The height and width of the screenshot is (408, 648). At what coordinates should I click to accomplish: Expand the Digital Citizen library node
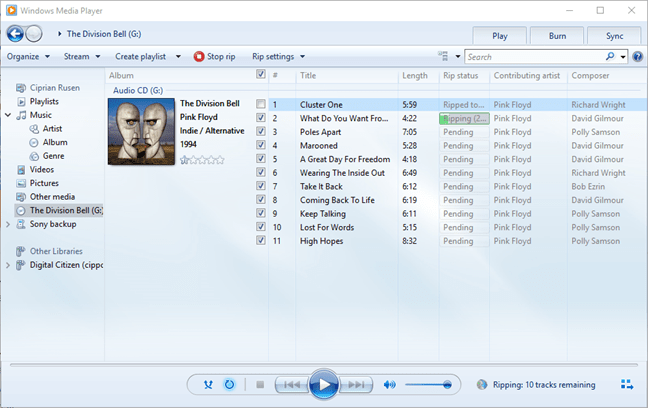click(x=9, y=265)
